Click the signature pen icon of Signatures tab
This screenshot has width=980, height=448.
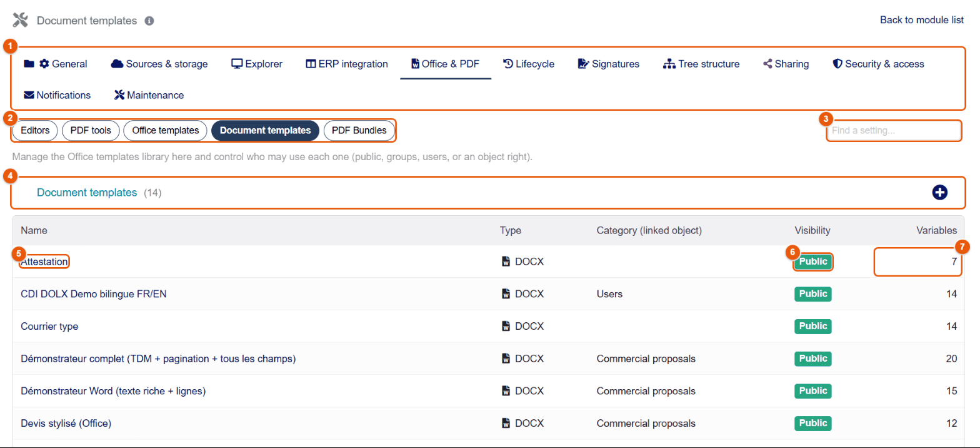pos(584,64)
